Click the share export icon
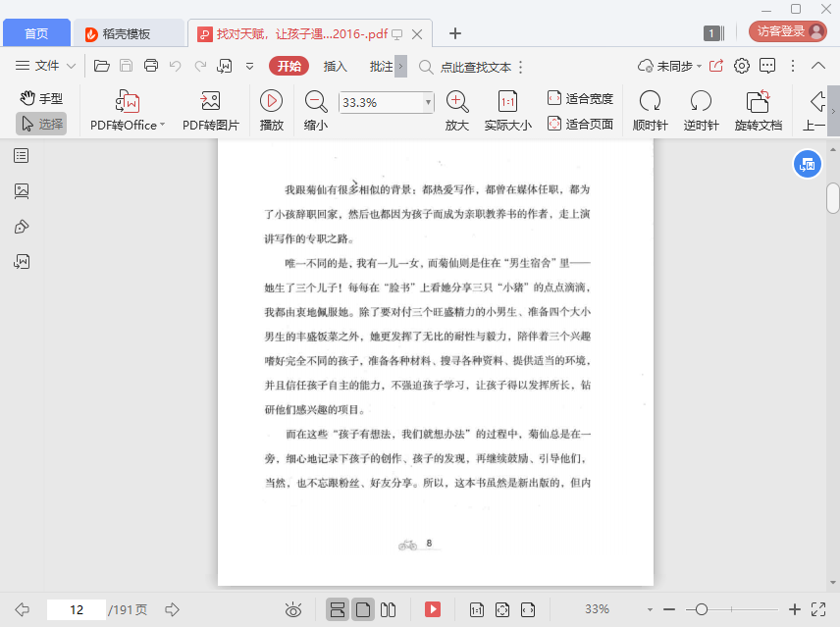The height and width of the screenshot is (627, 840). 716,66
